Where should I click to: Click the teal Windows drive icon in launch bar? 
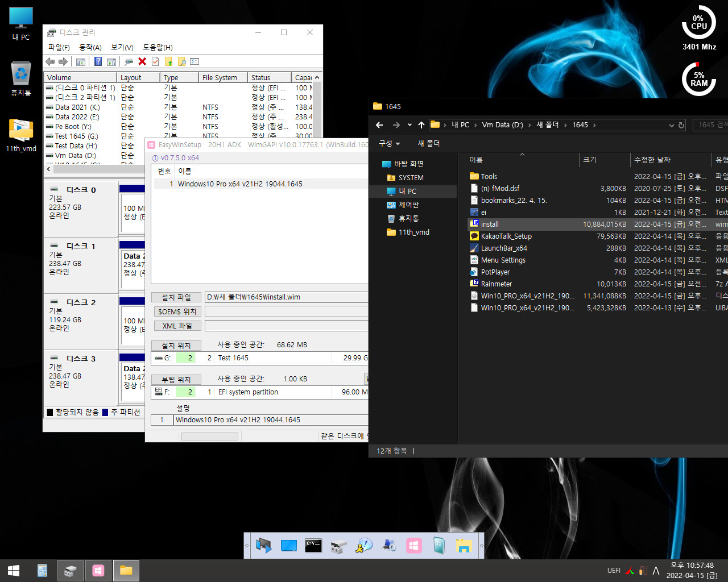click(x=439, y=546)
